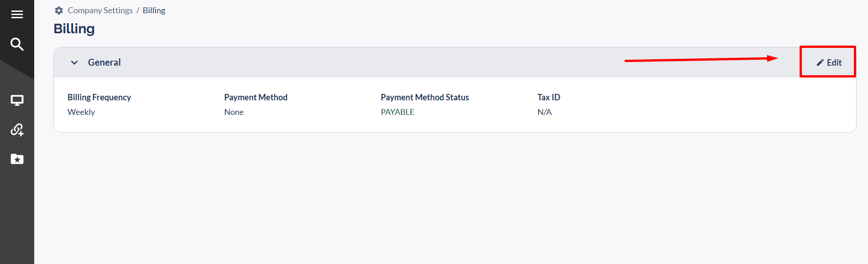Select the PAYABLE payment method status
This screenshot has width=868, height=264.
397,112
